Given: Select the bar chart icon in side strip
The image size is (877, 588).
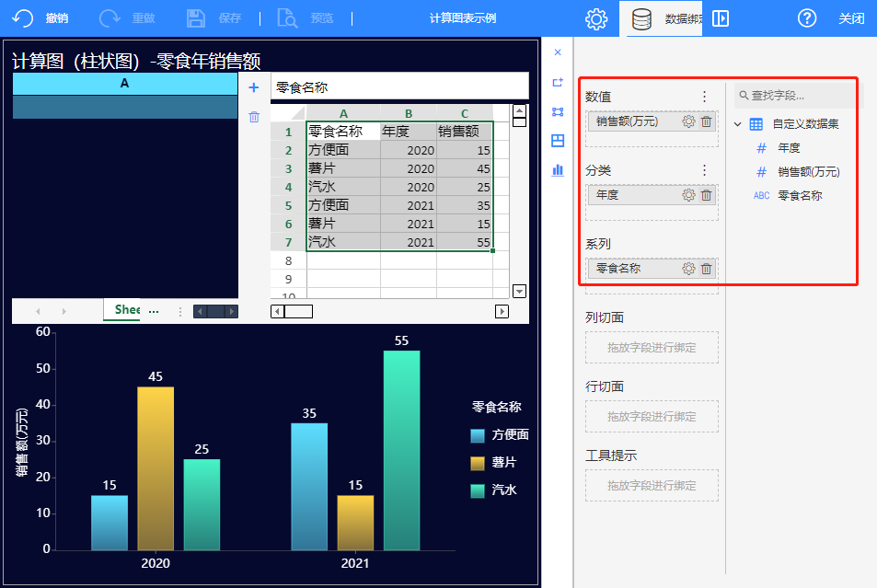Looking at the screenshot, I should point(558,170).
